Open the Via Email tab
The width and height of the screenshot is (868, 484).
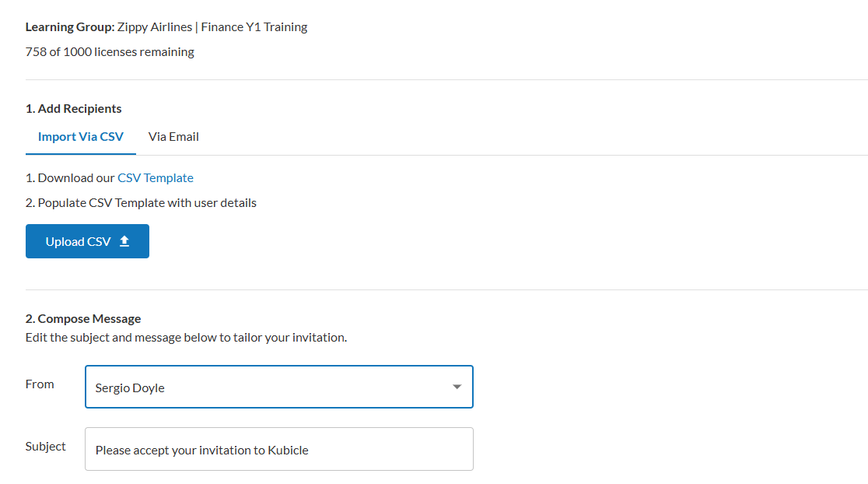[173, 137]
